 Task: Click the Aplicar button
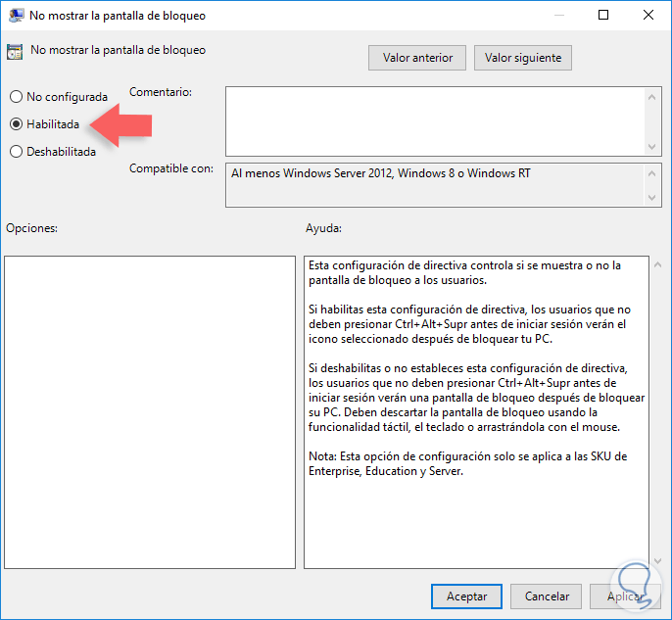click(x=625, y=596)
